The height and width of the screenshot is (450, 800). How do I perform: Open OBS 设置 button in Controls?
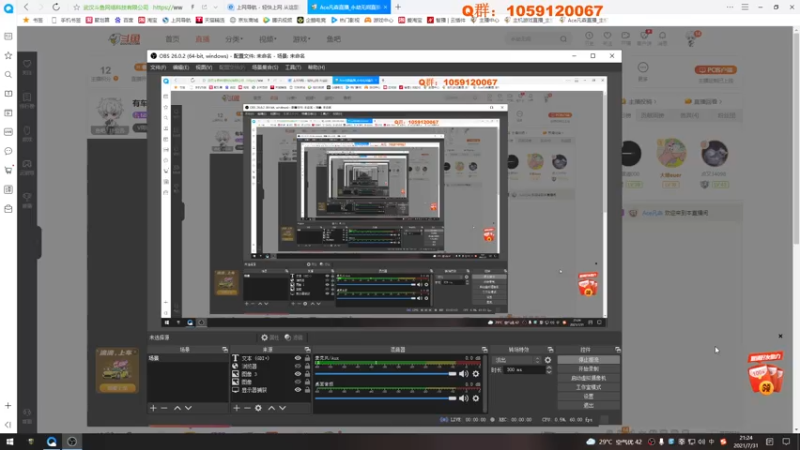588,396
